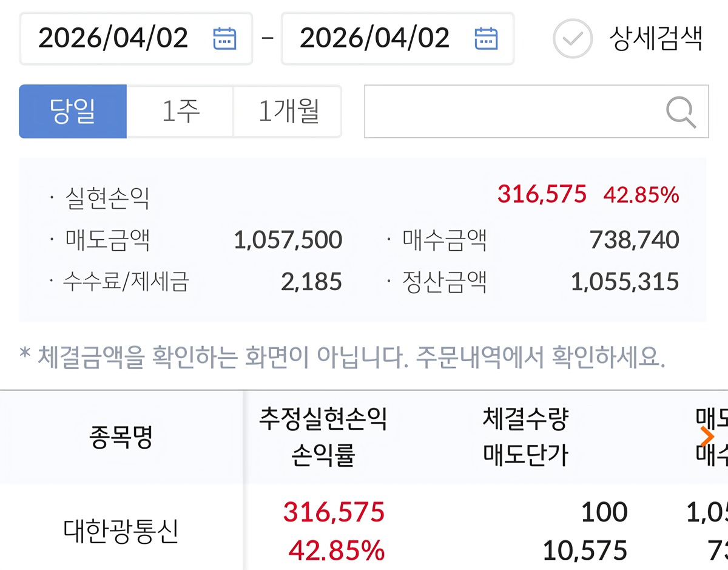728x570 pixels.
Task: Click the start date field 2026/04/02
Action: point(113,38)
